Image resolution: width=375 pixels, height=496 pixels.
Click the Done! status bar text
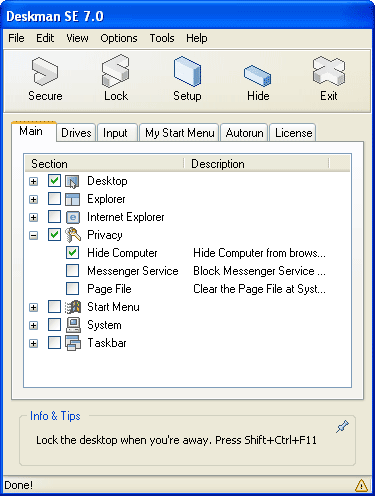[19, 485]
